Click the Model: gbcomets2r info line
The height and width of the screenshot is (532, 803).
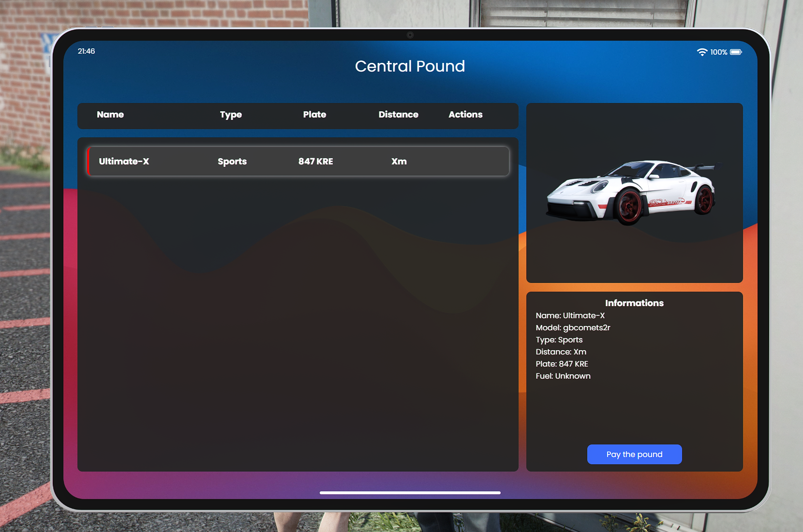click(x=573, y=327)
